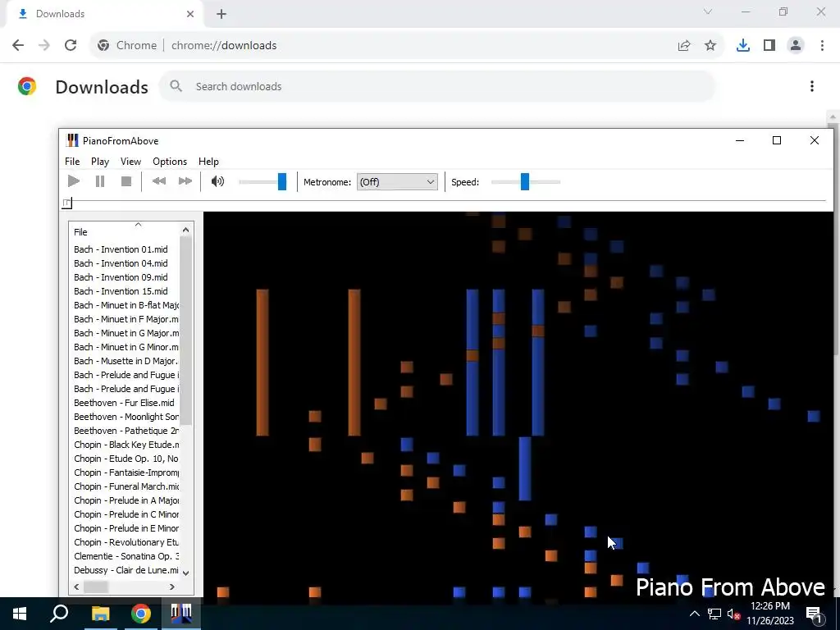
Task: Stop playback with the Stop button
Action: coord(126,181)
